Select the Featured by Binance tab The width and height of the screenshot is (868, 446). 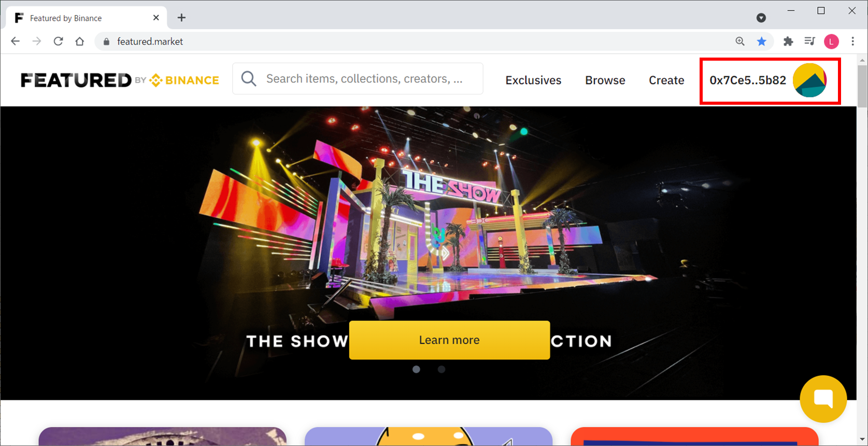pyautogui.click(x=87, y=18)
